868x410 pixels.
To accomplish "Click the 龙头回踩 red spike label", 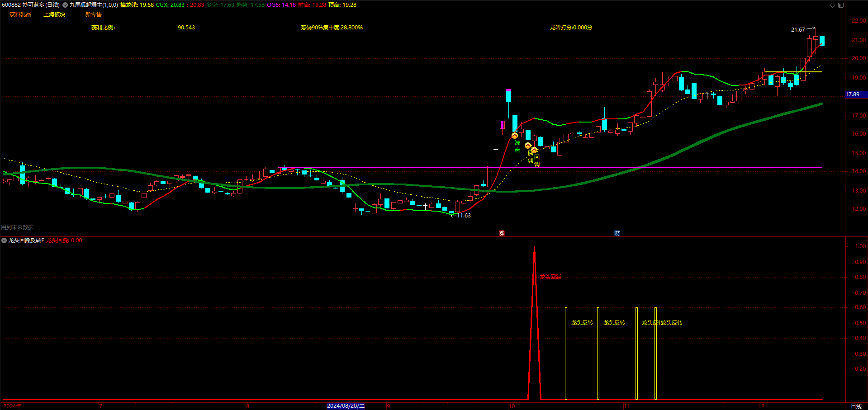I will point(550,277).
